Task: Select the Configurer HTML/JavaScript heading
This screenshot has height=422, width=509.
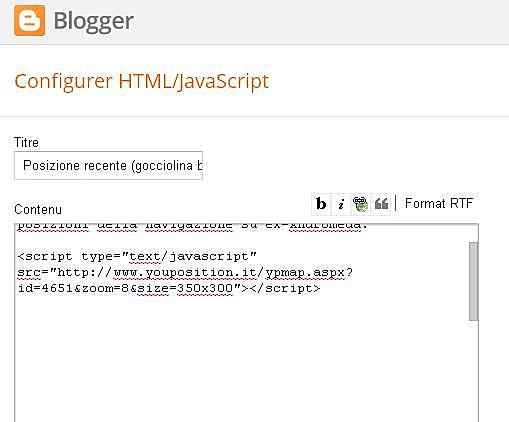Action: tap(142, 81)
